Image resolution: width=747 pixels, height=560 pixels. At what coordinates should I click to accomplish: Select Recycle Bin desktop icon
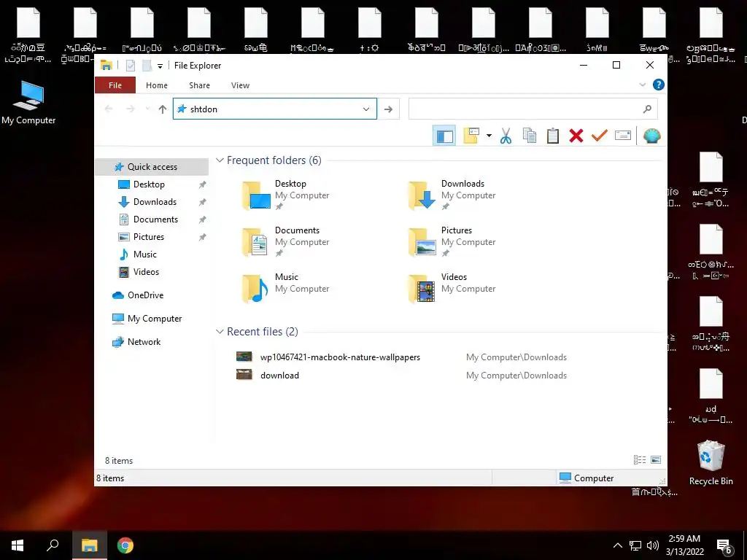711,462
